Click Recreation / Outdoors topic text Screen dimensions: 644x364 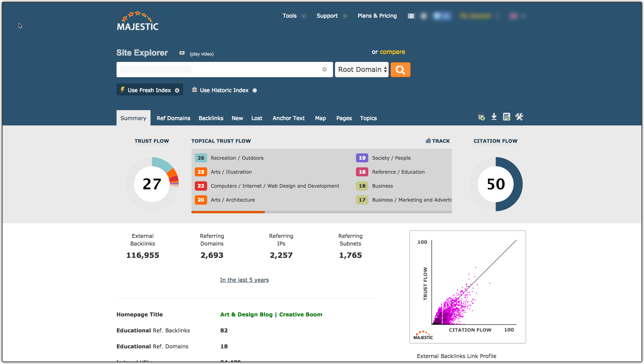[237, 158]
